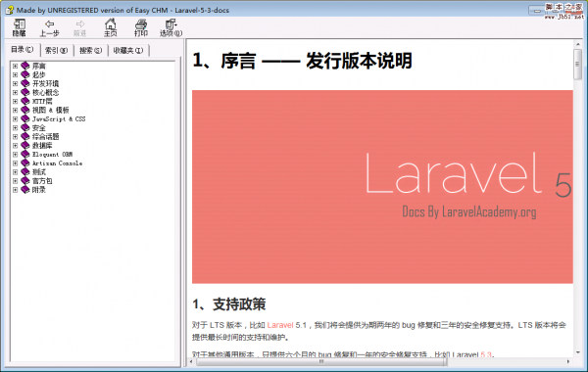Open the red 5.3 version link
The image size is (588, 372).
coord(486,354)
